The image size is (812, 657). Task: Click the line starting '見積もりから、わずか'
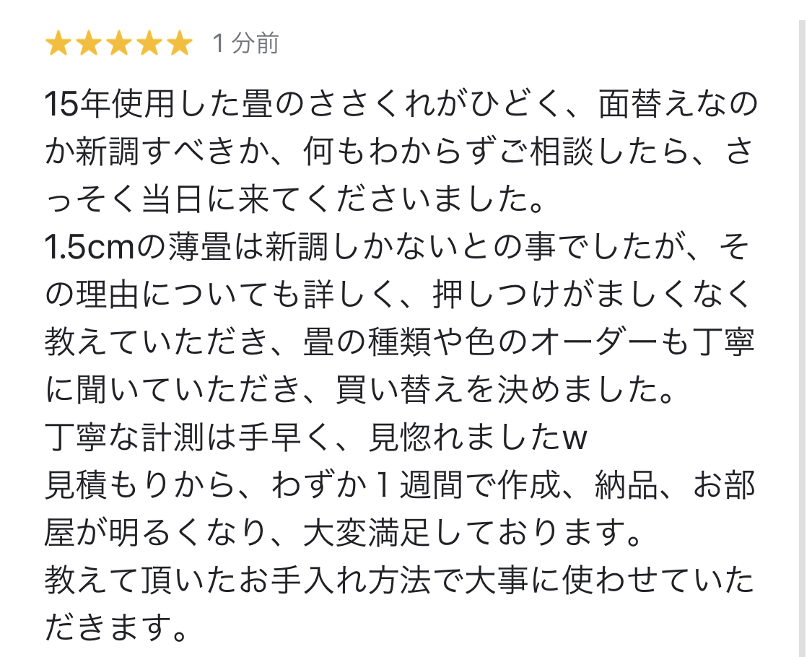tap(400, 485)
